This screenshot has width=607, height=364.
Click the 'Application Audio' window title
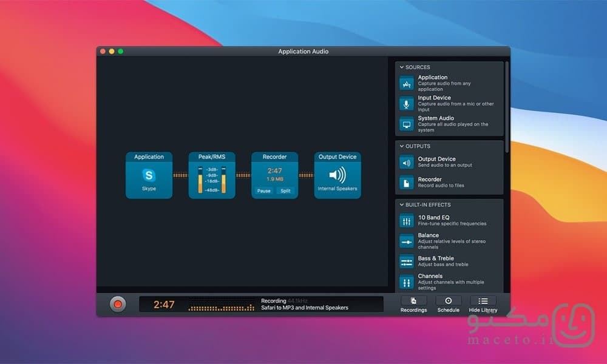[303, 52]
